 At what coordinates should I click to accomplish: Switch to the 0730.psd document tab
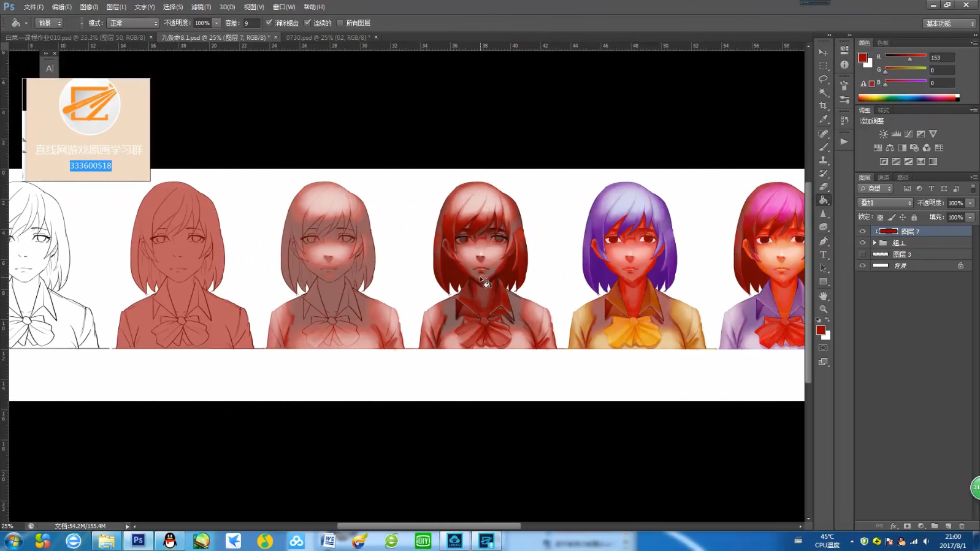327,37
